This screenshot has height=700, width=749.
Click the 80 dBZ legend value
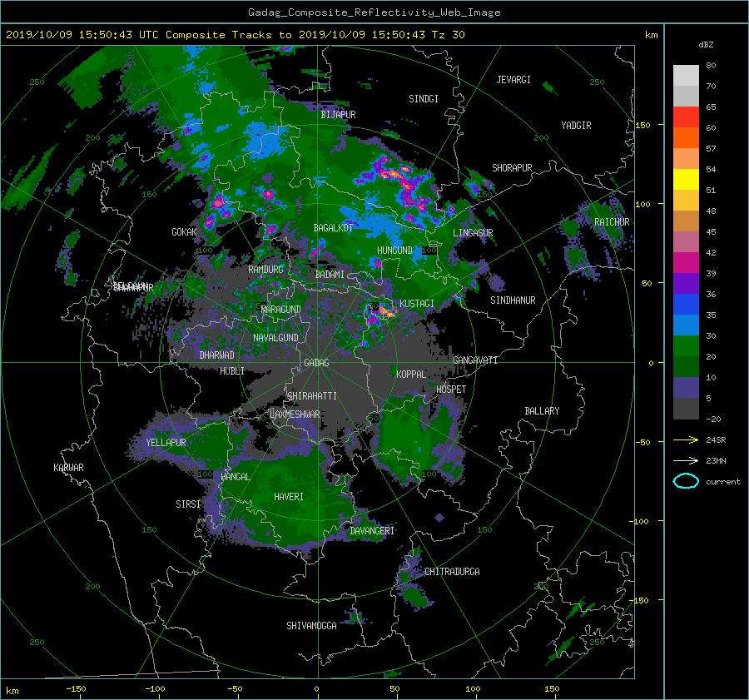point(711,66)
